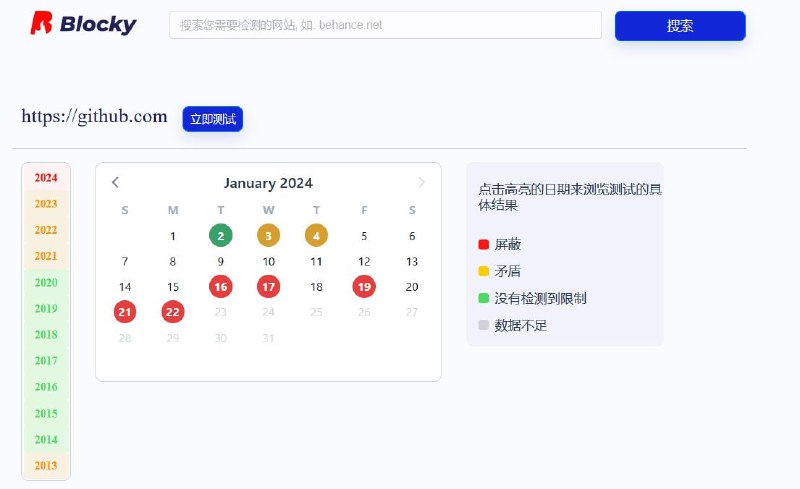This screenshot has height=489, width=800.
Task: Select the 2019 year tab
Action: [x=46, y=308]
